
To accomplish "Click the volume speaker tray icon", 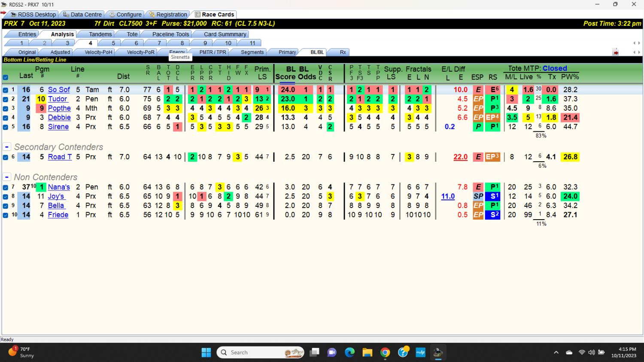I will pos(592,353).
